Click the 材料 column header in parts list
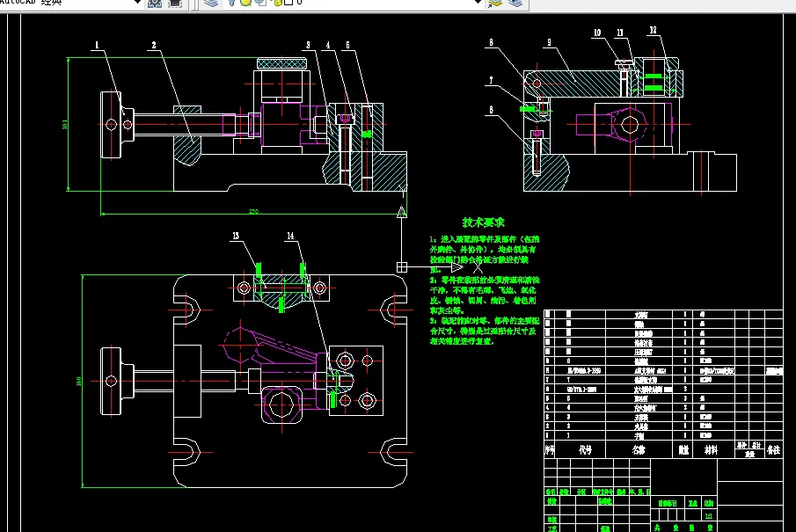The width and height of the screenshot is (796, 532). click(711, 449)
